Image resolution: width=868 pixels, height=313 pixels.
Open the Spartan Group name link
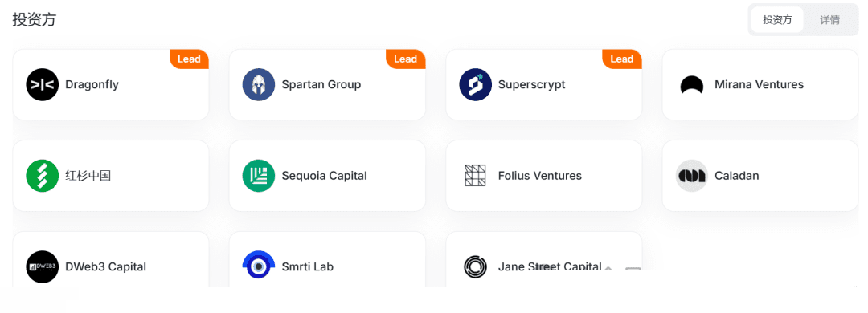pos(321,84)
